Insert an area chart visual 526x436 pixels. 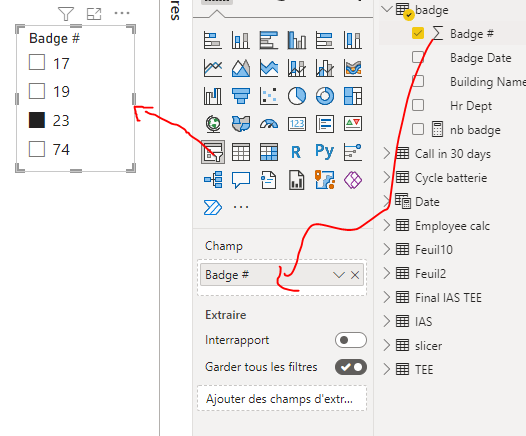pos(241,68)
